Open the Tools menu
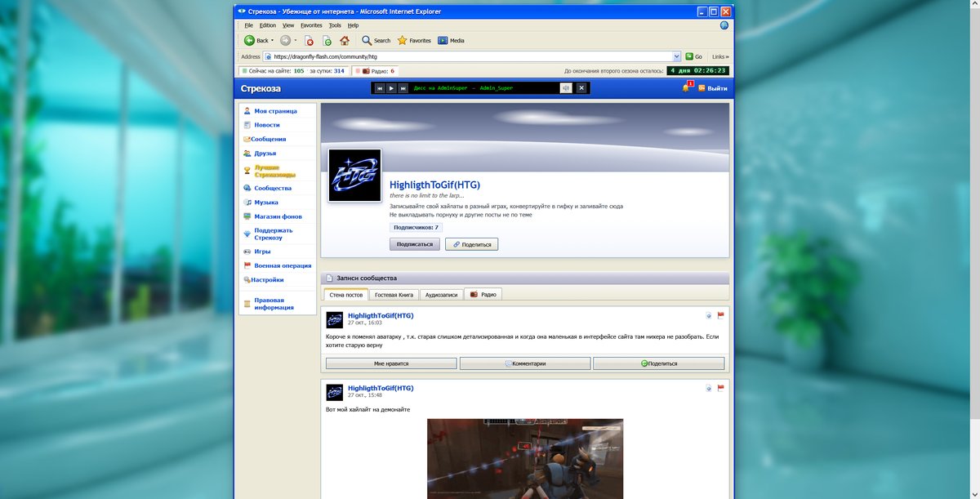This screenshot has height=499, width=980. 335,25
